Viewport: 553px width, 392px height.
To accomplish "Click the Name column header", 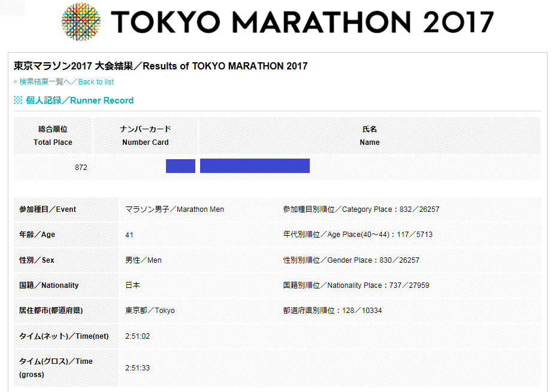I will tap(370, 136).
